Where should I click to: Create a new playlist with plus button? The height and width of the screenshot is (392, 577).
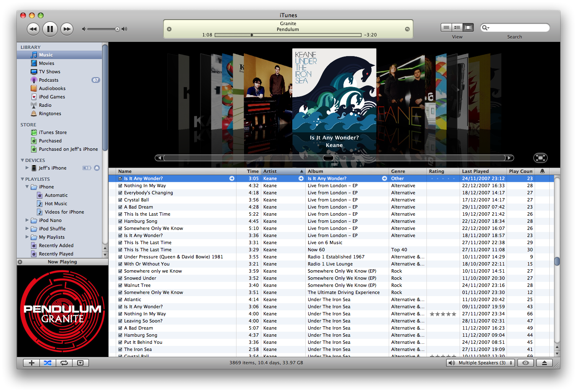click(x=31, y=363)
